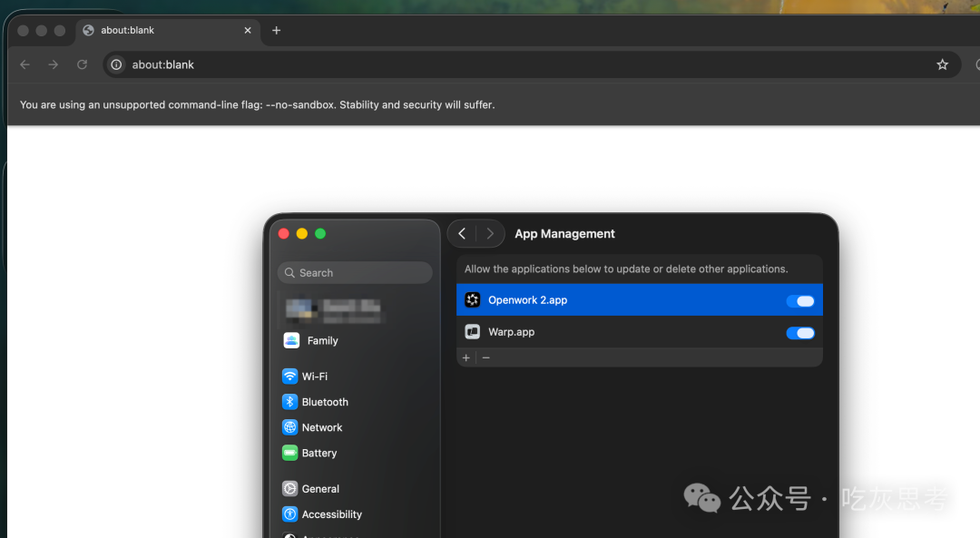
Task: Remove selected app with minus button
Action: 486,357
